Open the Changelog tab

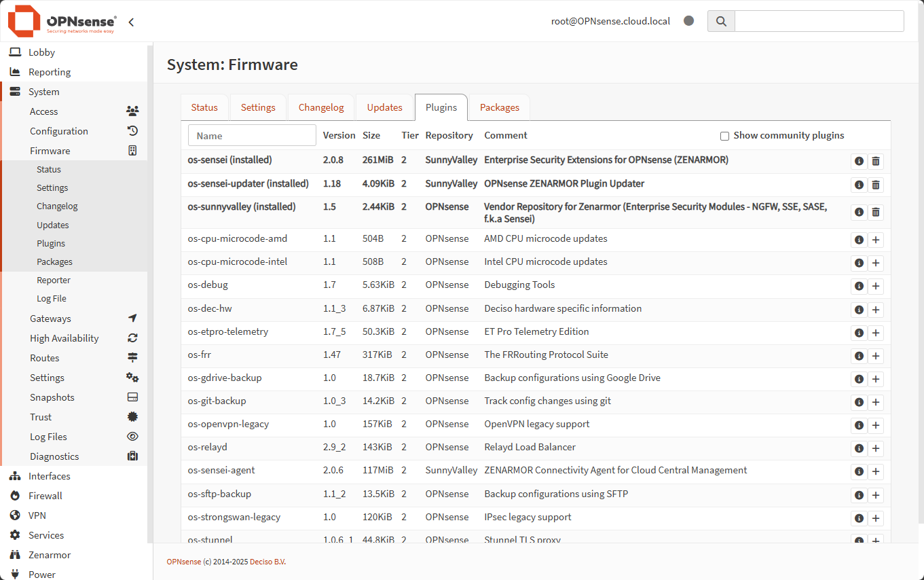(321, 107)
